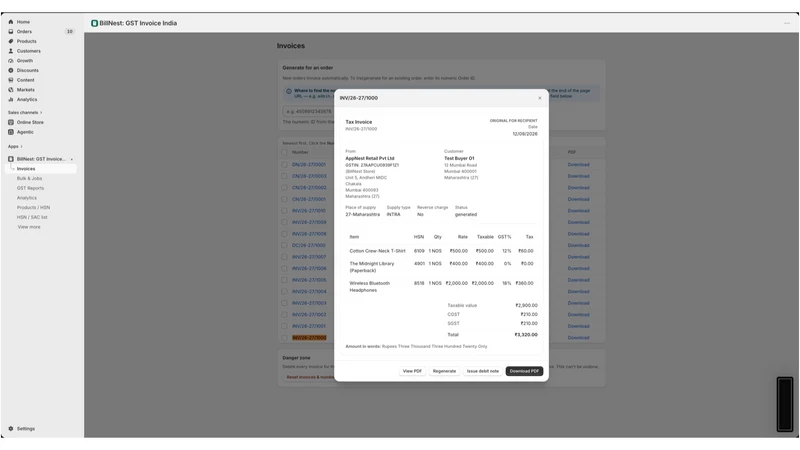This screenshot has width=800, height=450.
Task: Open the Orders sidebar icon
Action: click(11, 32)
